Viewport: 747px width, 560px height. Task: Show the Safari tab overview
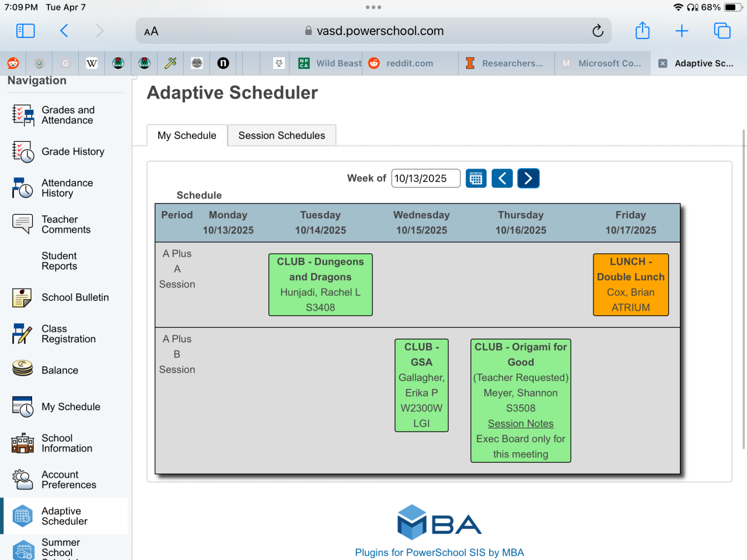722,31
